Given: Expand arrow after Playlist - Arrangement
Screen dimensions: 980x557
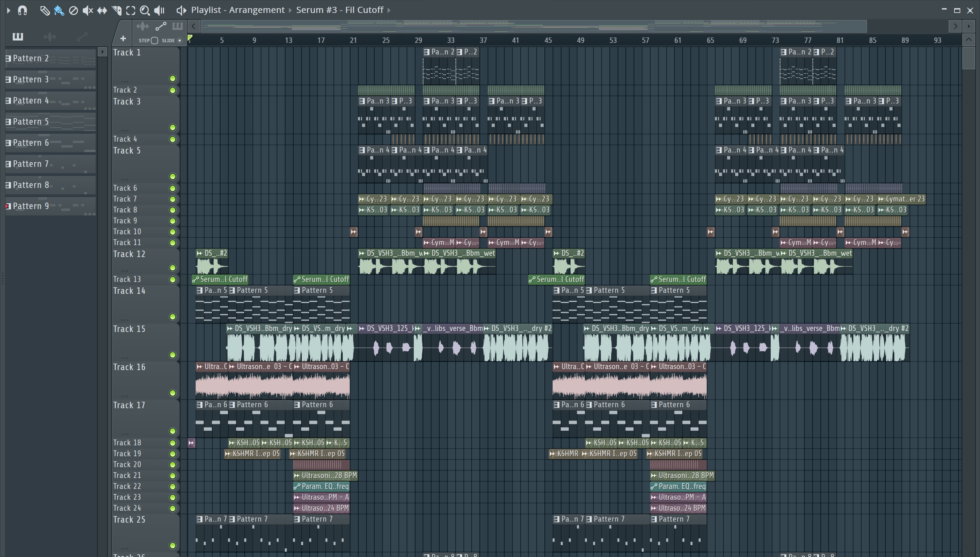Looking at the screenshot, I should click(291, 10).
